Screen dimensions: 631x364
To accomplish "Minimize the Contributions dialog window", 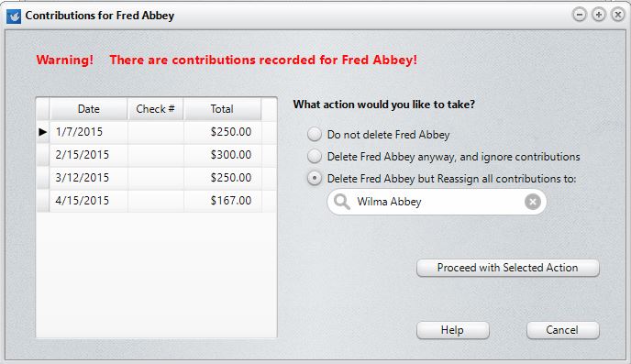I will point(580,15).
